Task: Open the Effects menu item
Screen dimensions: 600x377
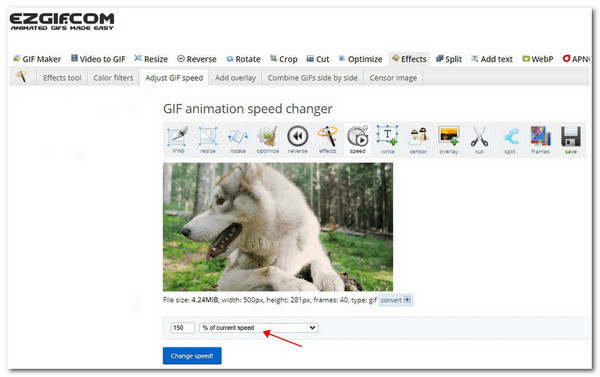Action: [409, 59]
